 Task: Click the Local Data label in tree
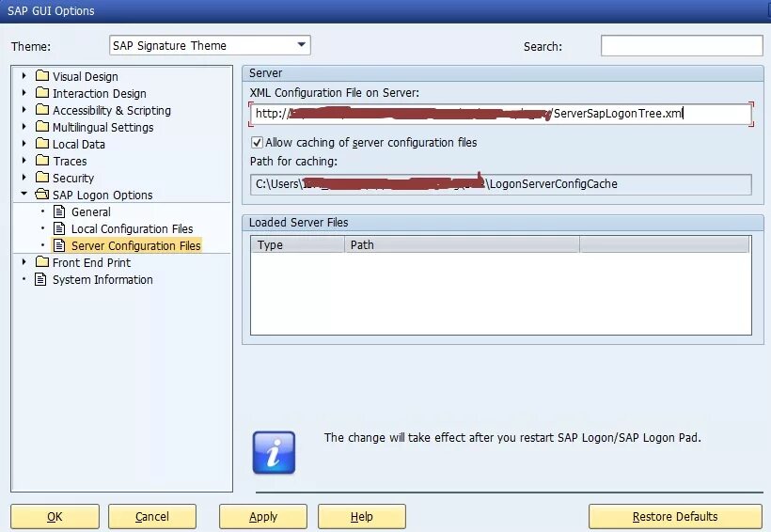[x=79, y=145]
